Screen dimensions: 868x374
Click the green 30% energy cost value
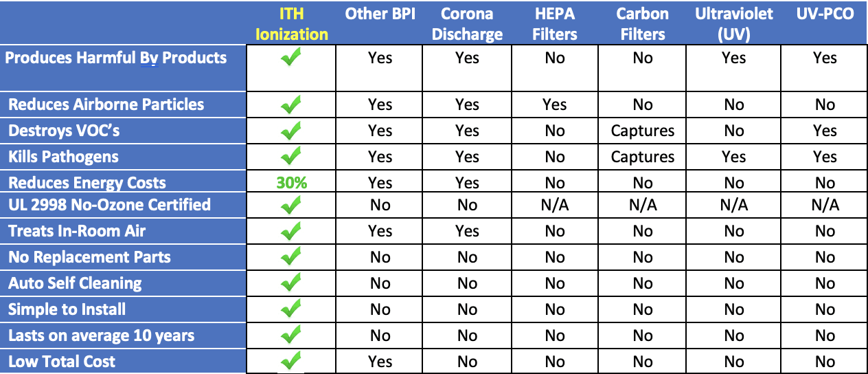click(x=291, y=183)
